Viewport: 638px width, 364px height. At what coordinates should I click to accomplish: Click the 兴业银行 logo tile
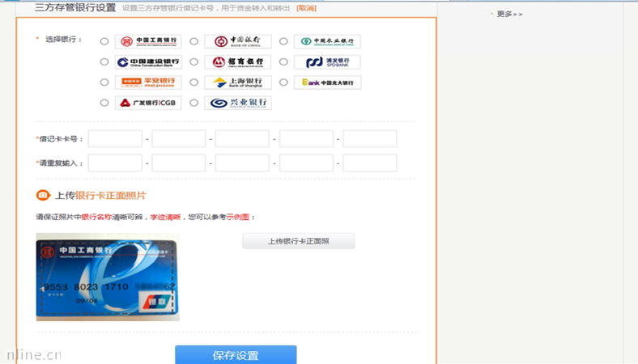pos(238,103)
